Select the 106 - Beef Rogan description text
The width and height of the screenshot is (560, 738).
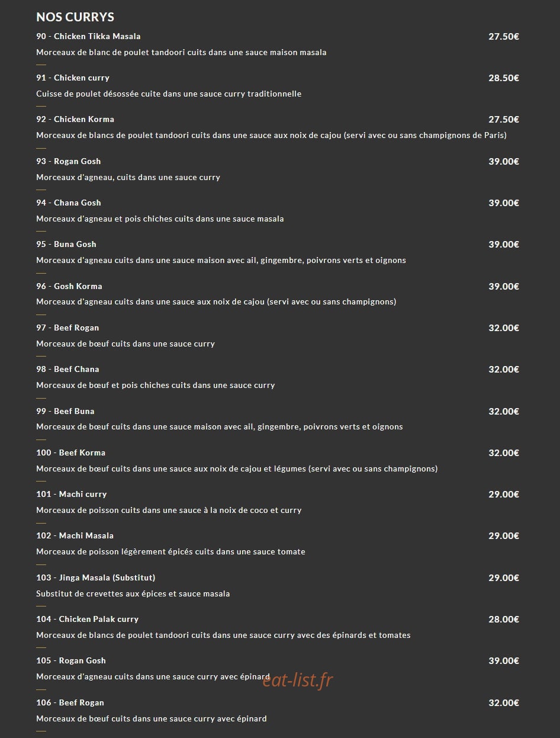(x=152, y=718)
